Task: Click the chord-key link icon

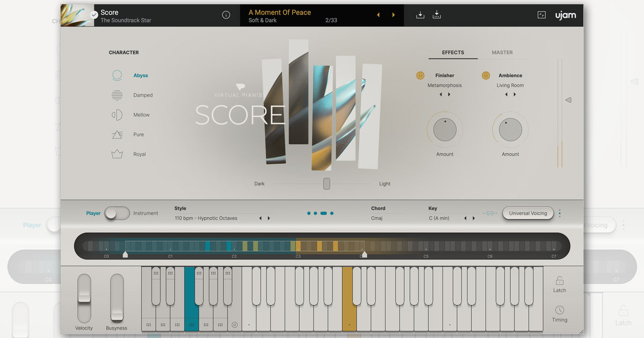Action: [489, 213]
